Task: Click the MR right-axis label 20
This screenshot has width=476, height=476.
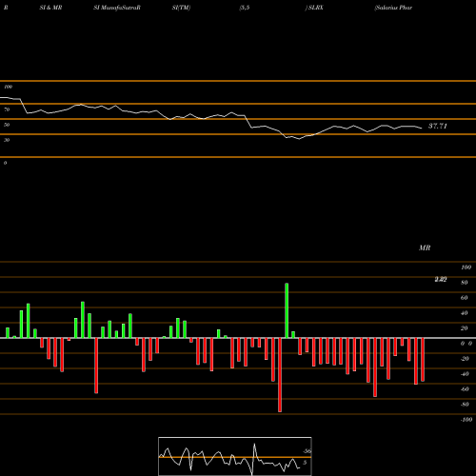Action: (x=465, y=328)
